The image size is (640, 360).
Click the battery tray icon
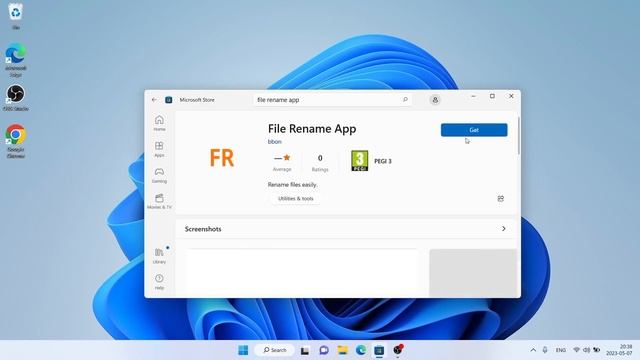click(597, 350)
